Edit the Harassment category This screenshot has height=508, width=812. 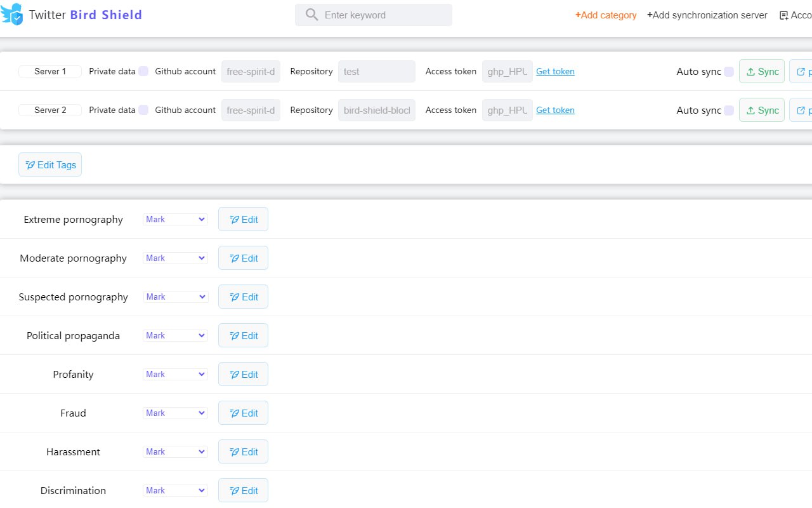click(x=243, y=451)
